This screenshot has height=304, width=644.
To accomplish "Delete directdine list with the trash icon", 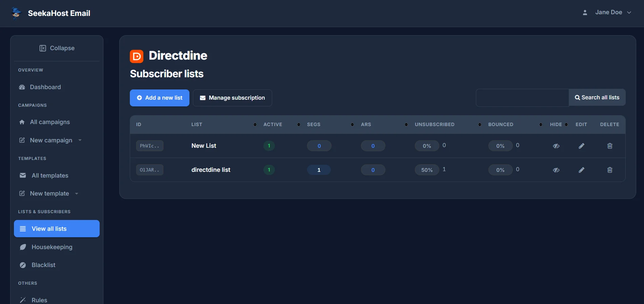I will 610,170.
